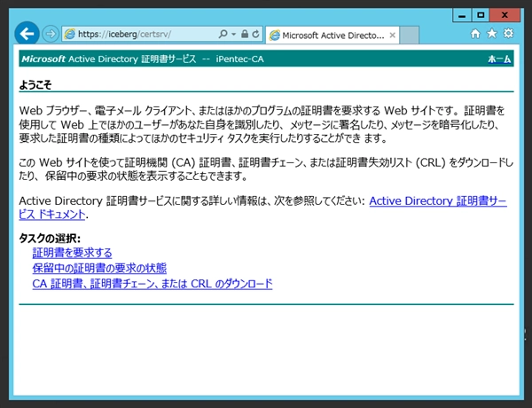Screen dimensions: 532x408
Task: Open the address bar autocomplete dropdown arrow
Action: (x=233, y=34)
